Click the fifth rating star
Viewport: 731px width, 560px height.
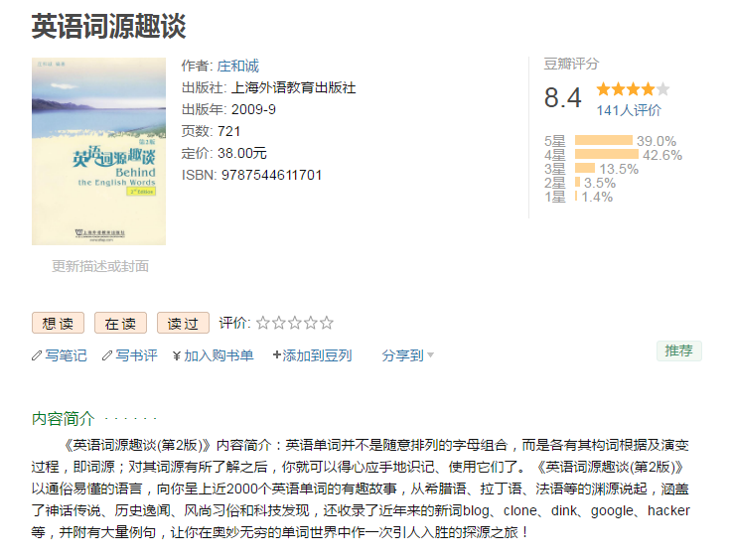[x=327, y=323]
